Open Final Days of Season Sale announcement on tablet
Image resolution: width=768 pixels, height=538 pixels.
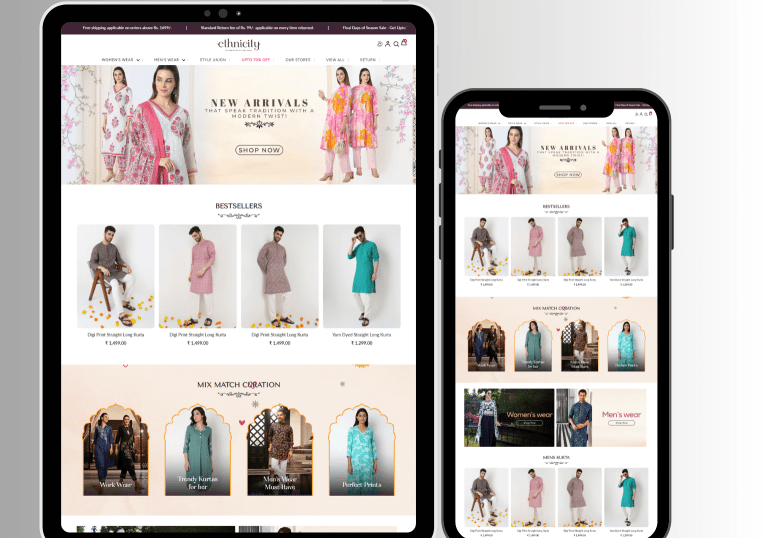tap(374, 28)
